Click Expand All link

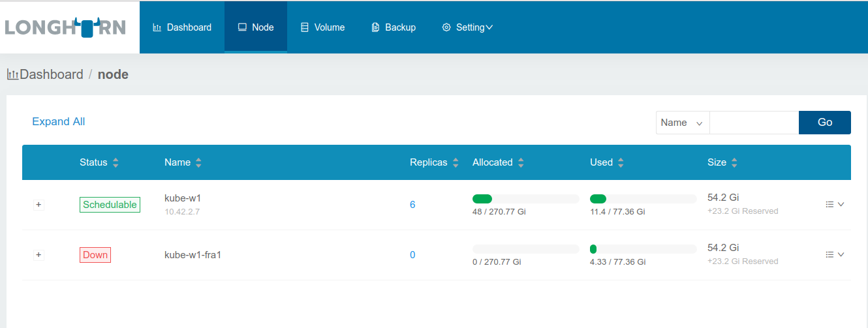(x=59, y=121)
